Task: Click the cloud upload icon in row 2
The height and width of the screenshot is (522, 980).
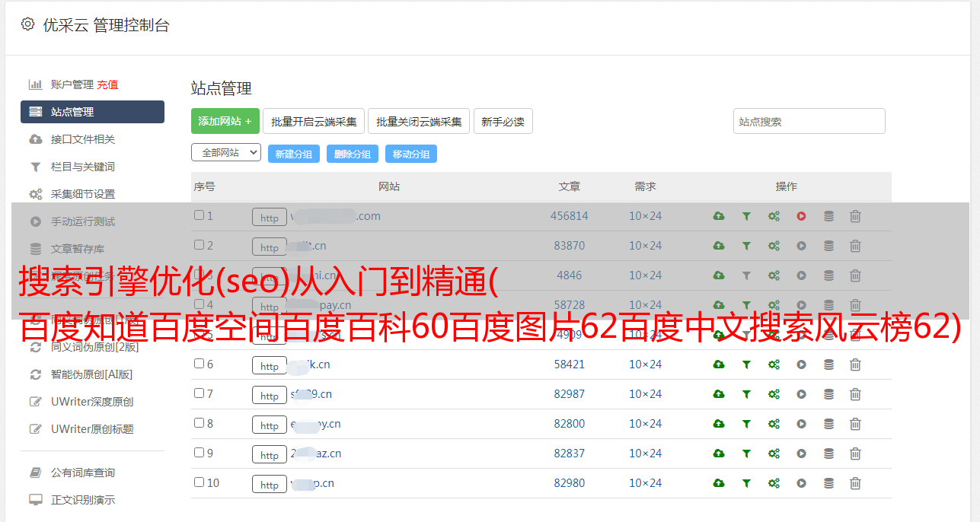Action: coord(719,246)
